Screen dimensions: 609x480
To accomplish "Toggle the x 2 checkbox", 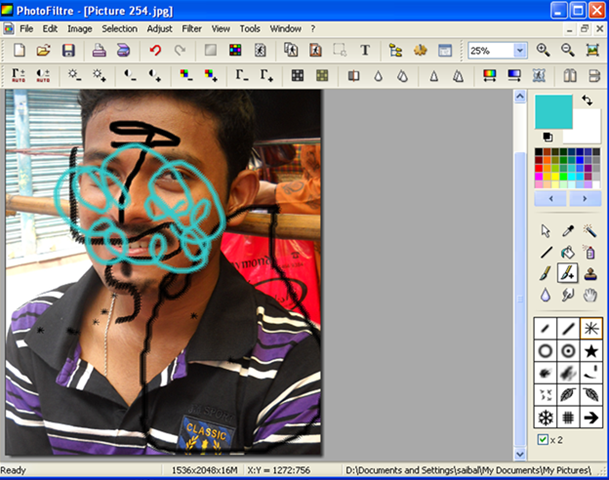I will click(x=543, y=440).
